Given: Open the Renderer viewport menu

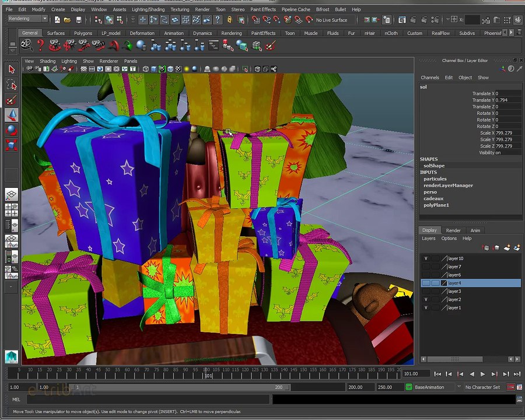Looking at the screenshot, I should pyautogui.click(x=108, y=61).
